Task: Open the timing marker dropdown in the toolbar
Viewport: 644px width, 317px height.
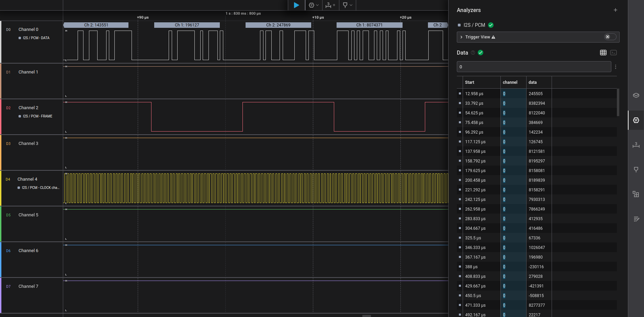Action: click(x=348, y=5)
